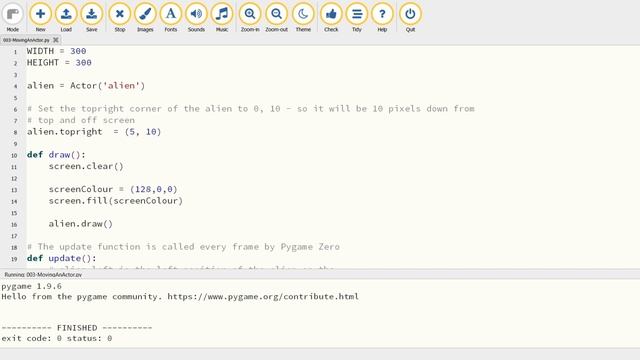
Task: Click the screen.fill(screenColour) line
Action: [x=116, y=201]
